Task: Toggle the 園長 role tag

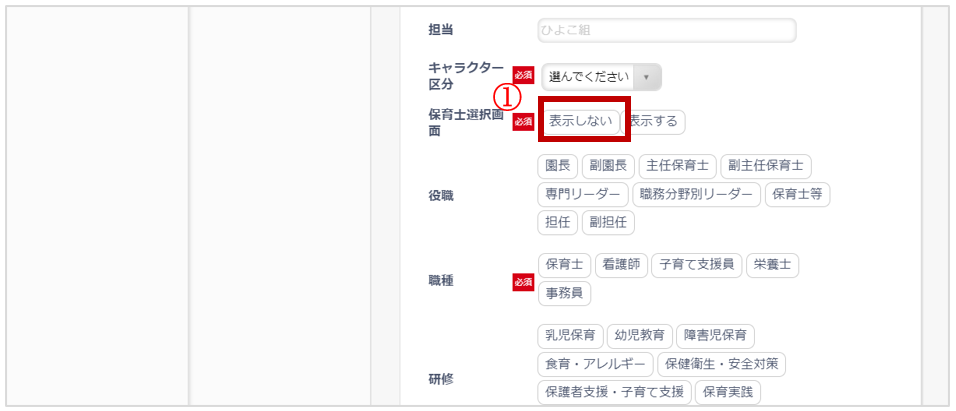Action: (x=557, y=166)
